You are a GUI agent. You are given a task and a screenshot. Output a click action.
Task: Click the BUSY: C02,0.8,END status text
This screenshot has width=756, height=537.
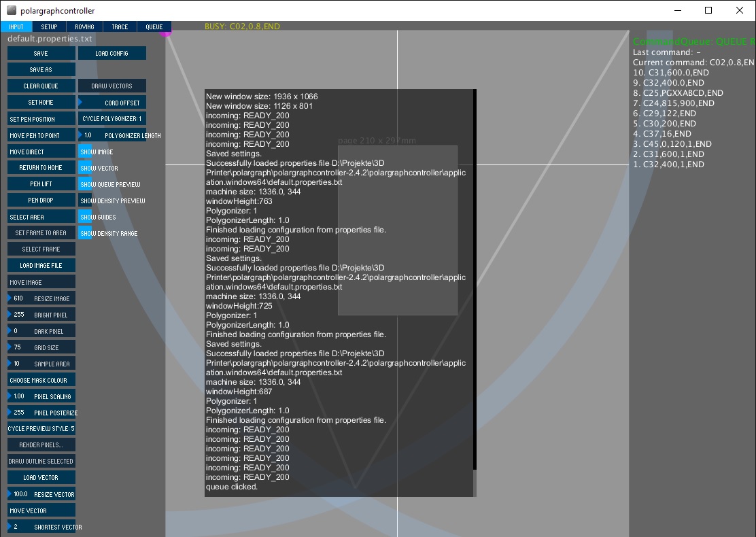pos(242,27)
